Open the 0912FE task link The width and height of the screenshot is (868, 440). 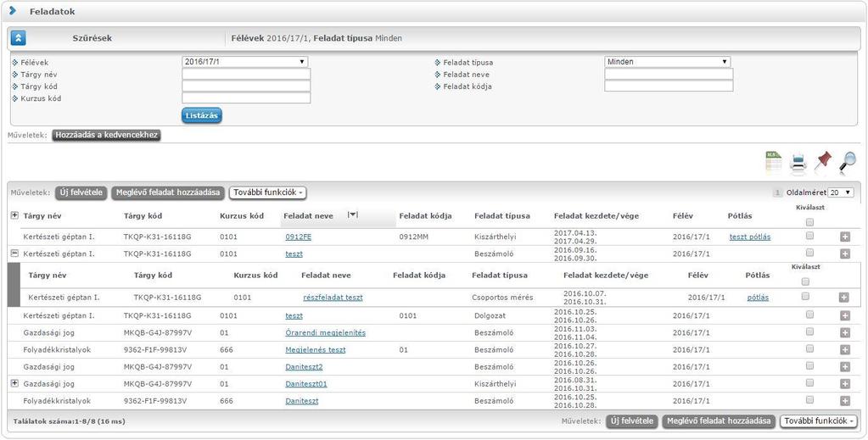tap(299, 237)
